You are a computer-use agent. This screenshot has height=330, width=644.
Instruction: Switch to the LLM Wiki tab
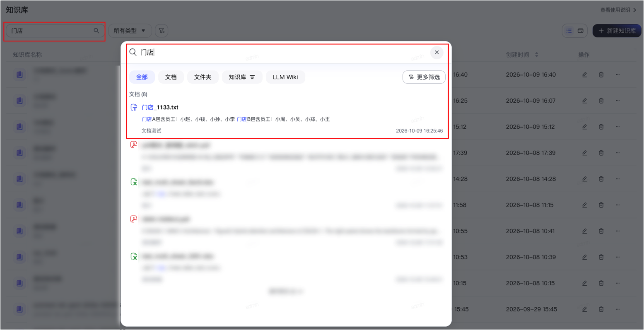(285, 77)
